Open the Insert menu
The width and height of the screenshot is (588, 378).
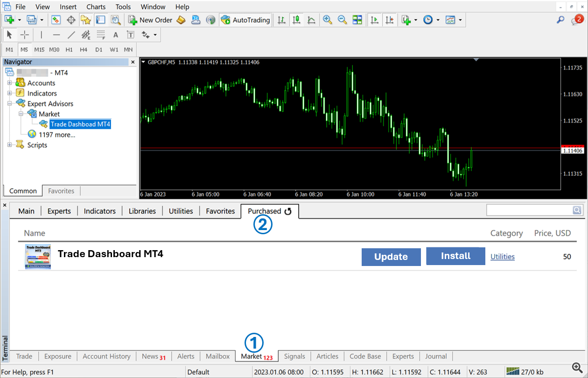coord(69,7)
